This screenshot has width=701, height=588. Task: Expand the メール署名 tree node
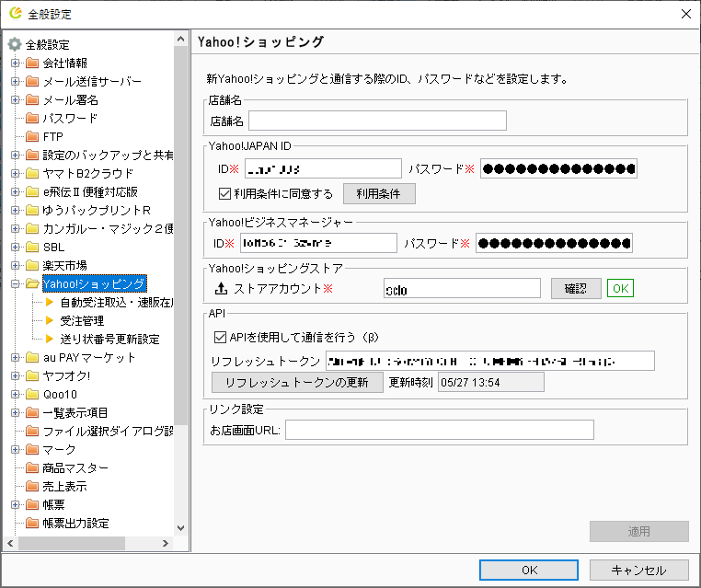pos(15,99)
